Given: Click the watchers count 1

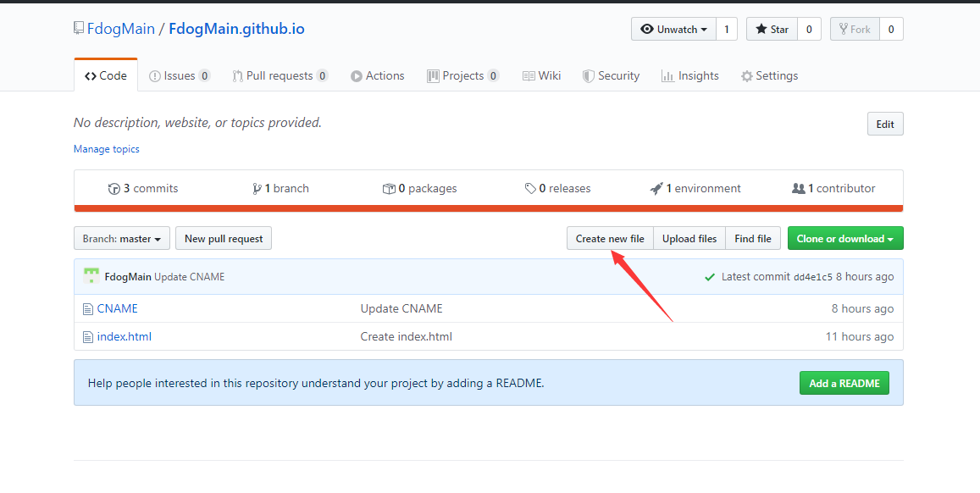Looking at the screenshot, I should 726,29.
